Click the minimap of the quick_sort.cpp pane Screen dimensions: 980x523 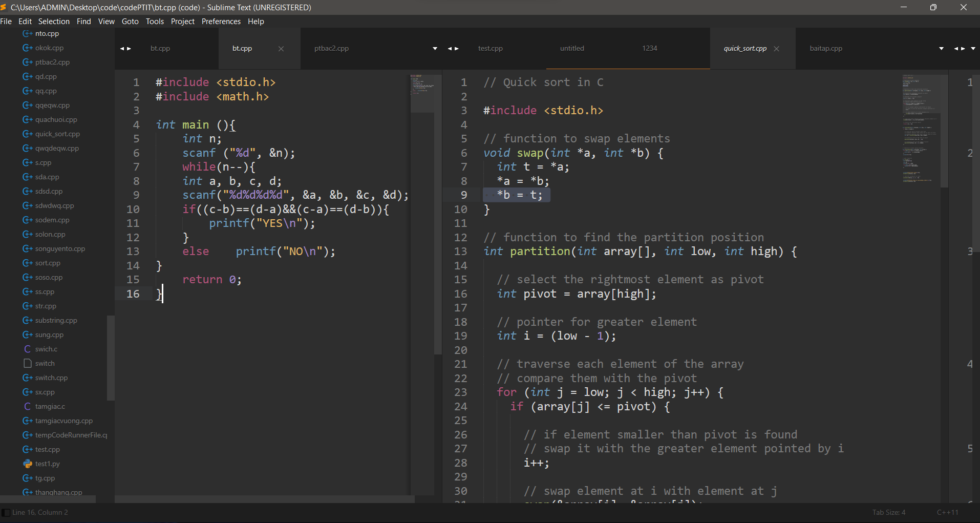(x=919, y=128)
